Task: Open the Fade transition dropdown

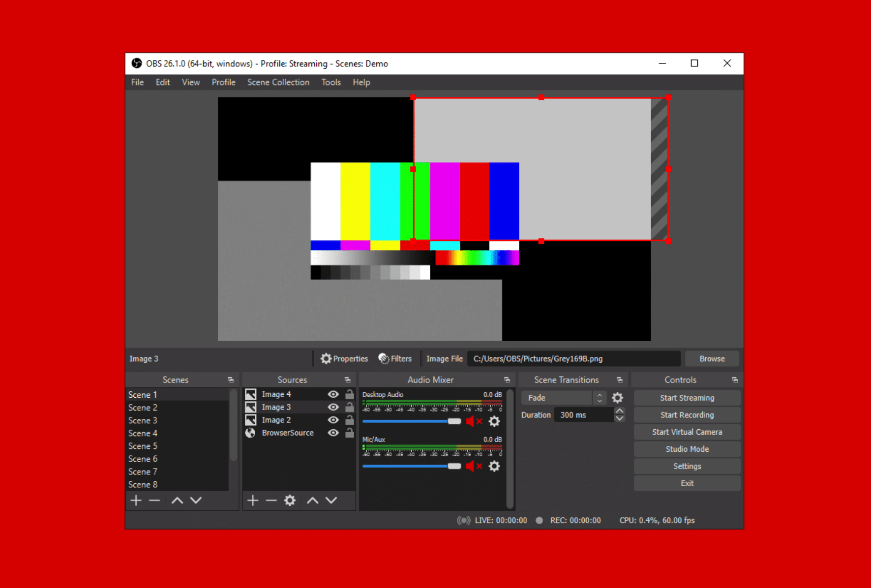Action: click(564, 398)
